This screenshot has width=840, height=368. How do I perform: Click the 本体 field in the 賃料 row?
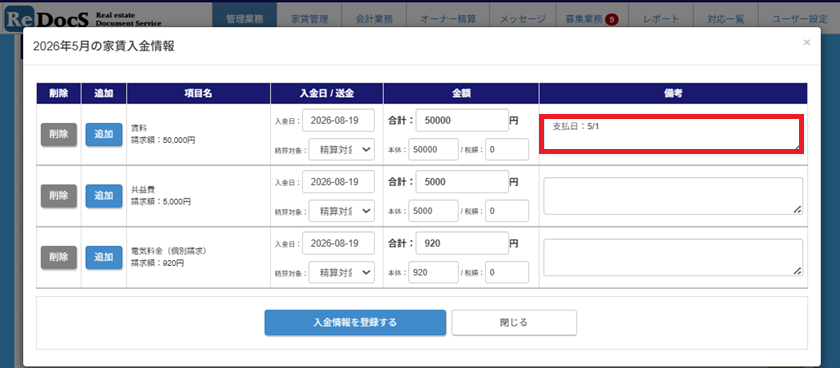coord(433,149)
